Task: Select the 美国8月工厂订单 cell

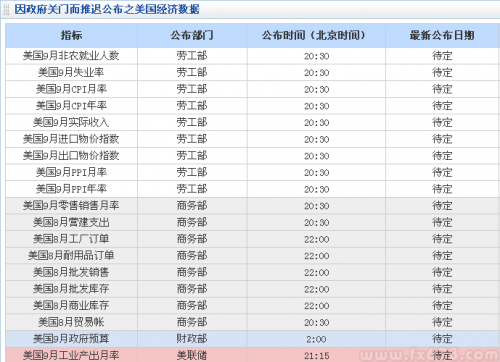Action: click(x=71, y=239)
